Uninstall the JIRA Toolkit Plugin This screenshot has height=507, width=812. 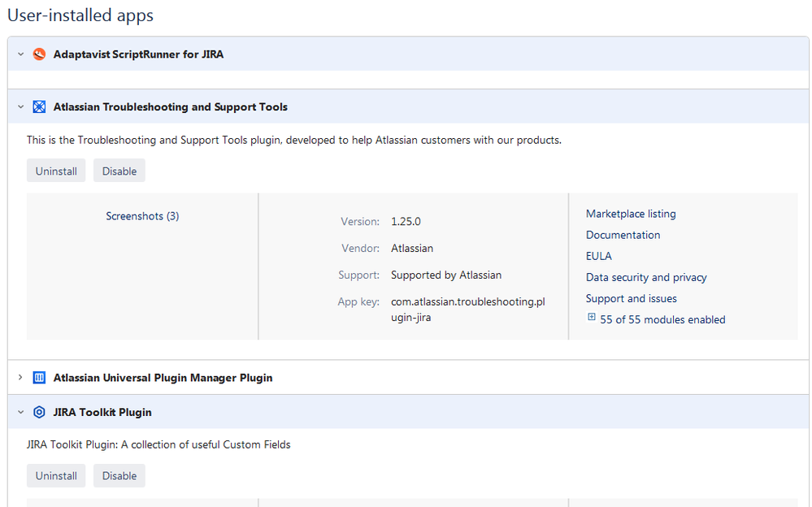(56, 475)
